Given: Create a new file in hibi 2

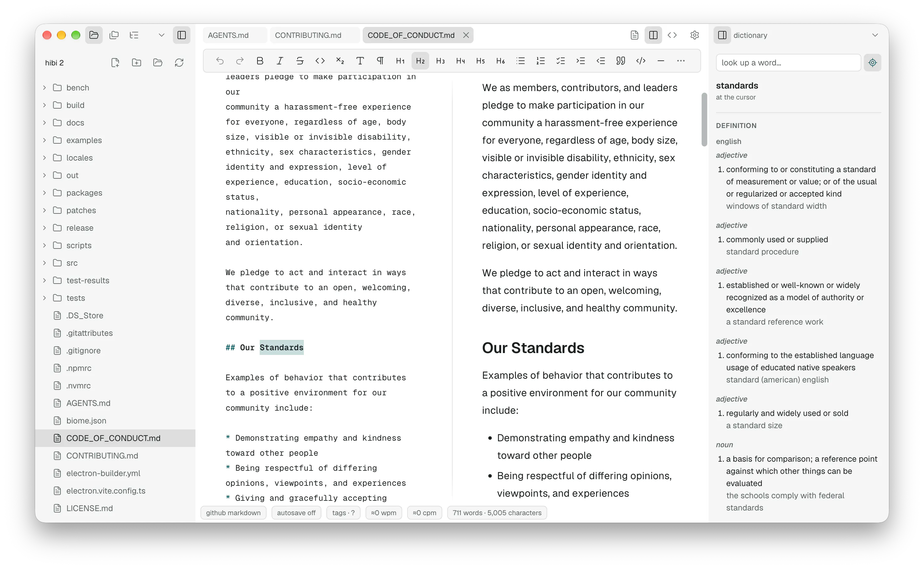Looking at the screenshot, I should click(x=115, y=63).
